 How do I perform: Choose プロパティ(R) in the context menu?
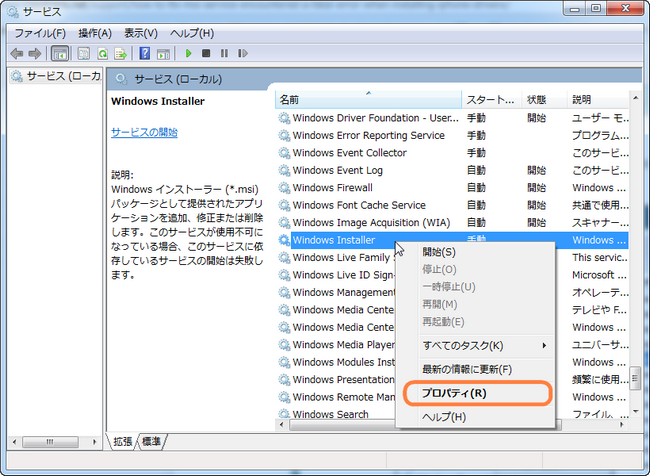[475, 393]
